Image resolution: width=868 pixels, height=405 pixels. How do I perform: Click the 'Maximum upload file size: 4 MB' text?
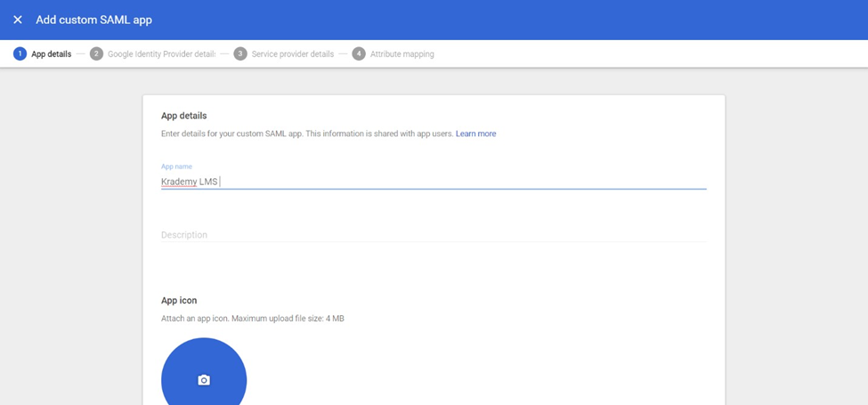(x=288, y=319)
